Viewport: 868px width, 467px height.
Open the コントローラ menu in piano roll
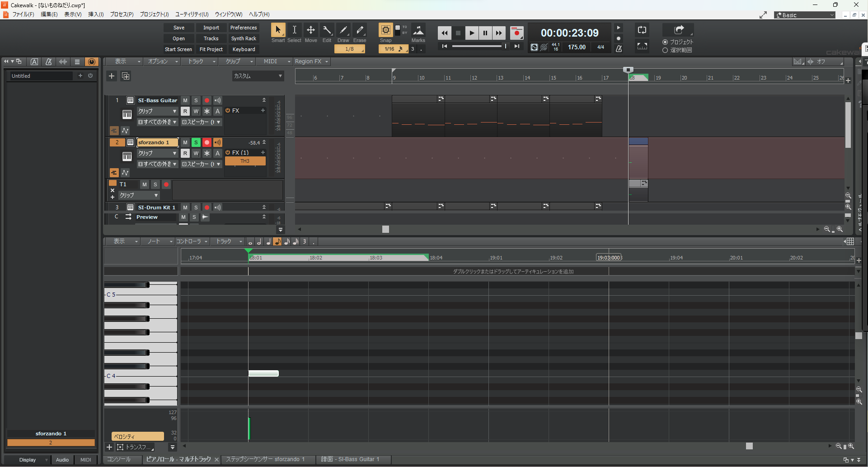tap(192, 241)
